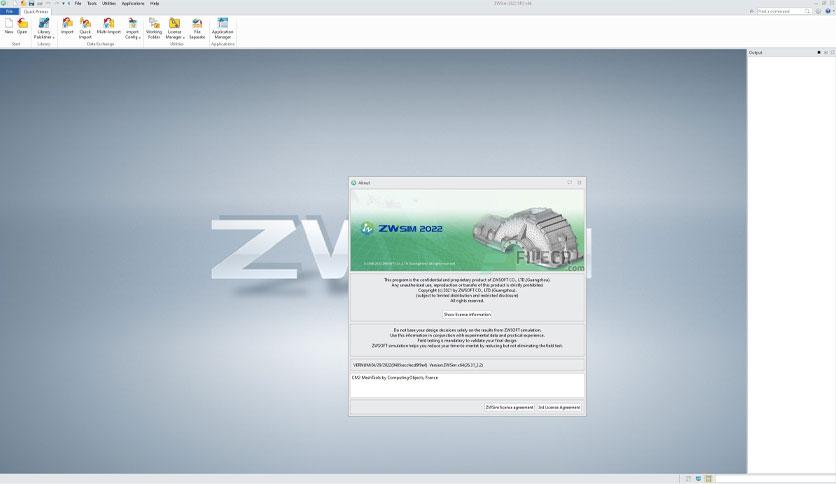
Task: Launch the Library Publisher tool
Action: coord(44,28)
